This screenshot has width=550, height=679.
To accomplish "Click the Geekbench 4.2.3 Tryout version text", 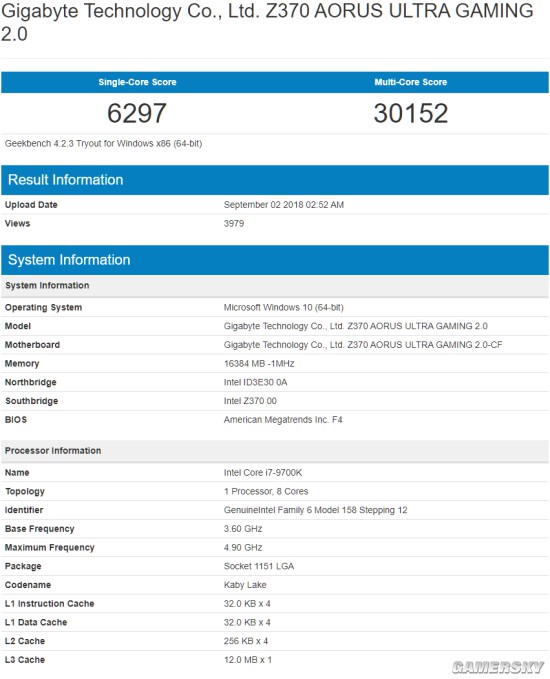I will (x=104, y=143).
